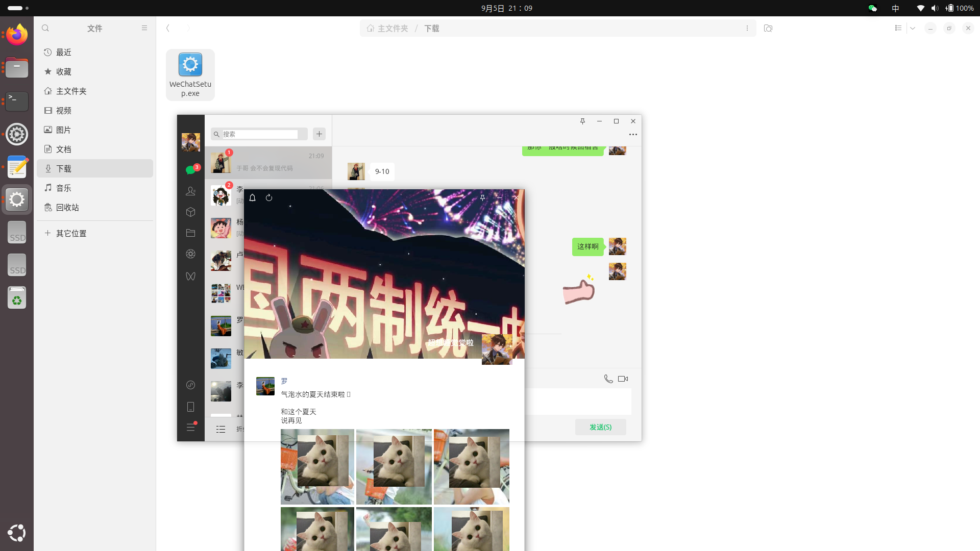This screenshot has height=551, width=980.
Task: Open 视频 in Files sidebar
Action: pyautogui.click(x=95, y=111)
